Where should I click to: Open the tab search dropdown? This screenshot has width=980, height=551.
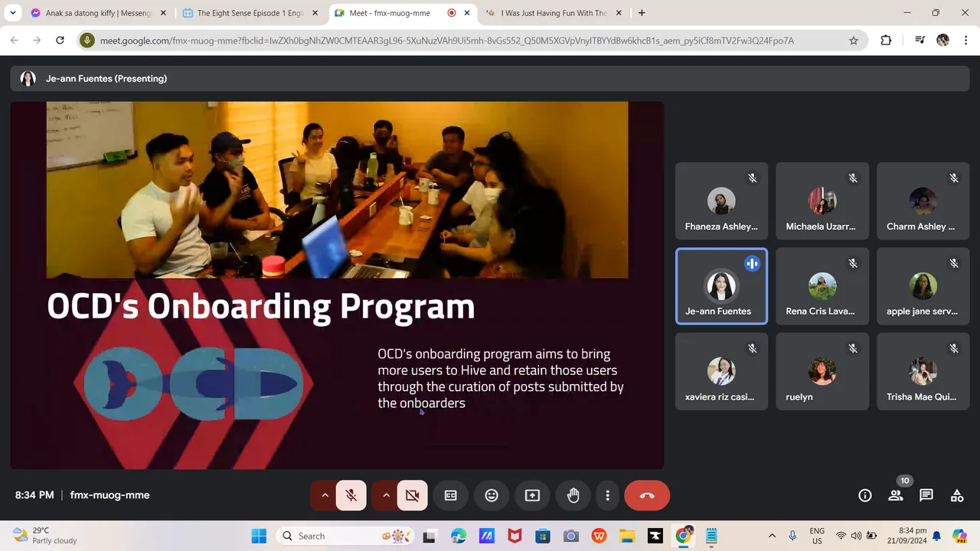12,13
